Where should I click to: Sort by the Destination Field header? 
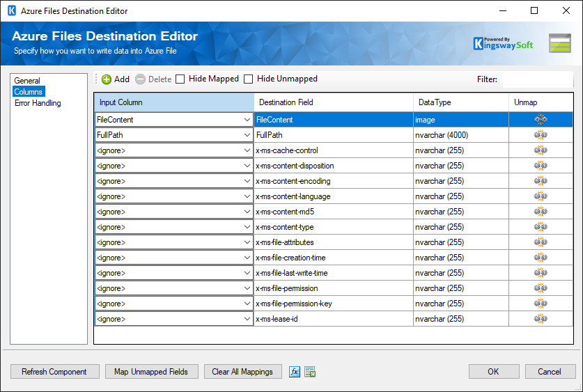click(334, 102)
